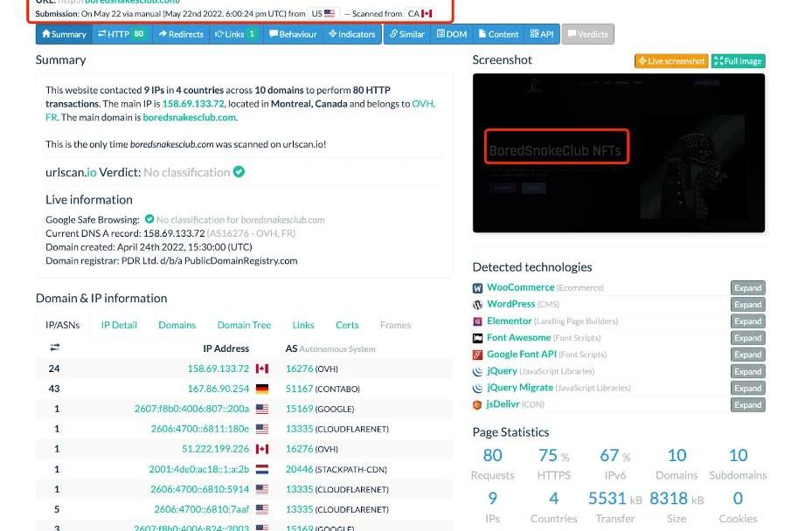812x531 pixels.
Task: Click the green verdict checkmark icon
Action: pyautogui.click(x=239, y=172)
